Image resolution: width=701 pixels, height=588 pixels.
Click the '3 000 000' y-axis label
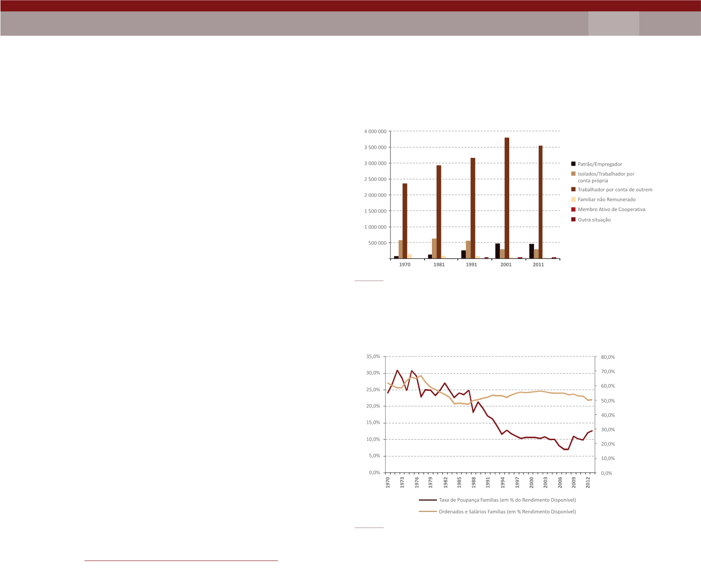pyautogui.click(x=375, y=163)
